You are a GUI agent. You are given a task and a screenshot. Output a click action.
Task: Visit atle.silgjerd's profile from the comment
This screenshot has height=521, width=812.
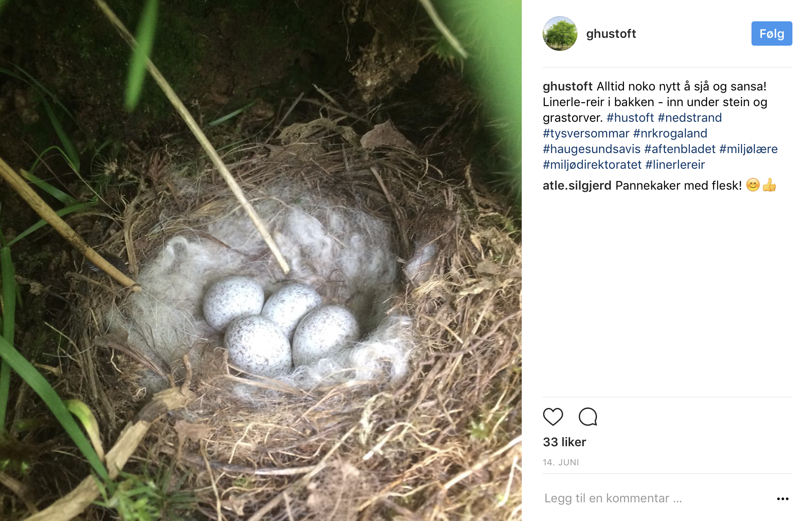577,185
